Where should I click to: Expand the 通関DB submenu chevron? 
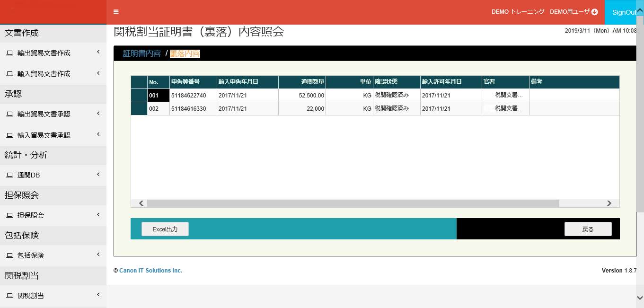98,175
